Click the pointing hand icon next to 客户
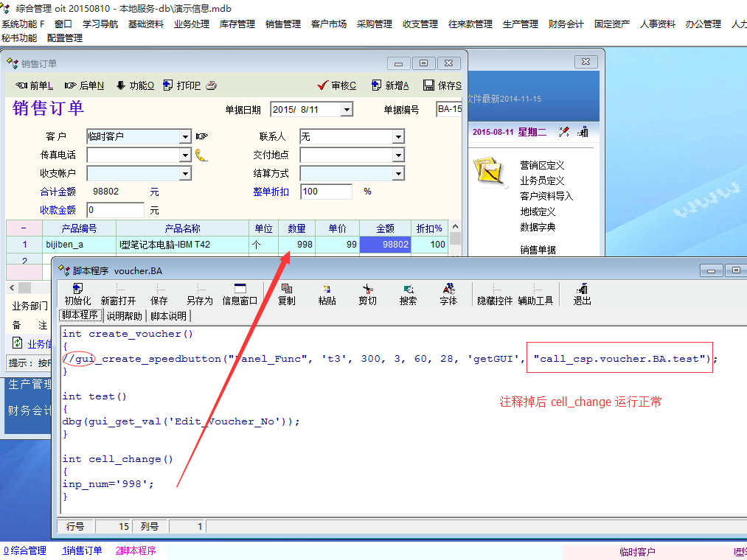This screenshot has width=747, height=560. point(202,136)
